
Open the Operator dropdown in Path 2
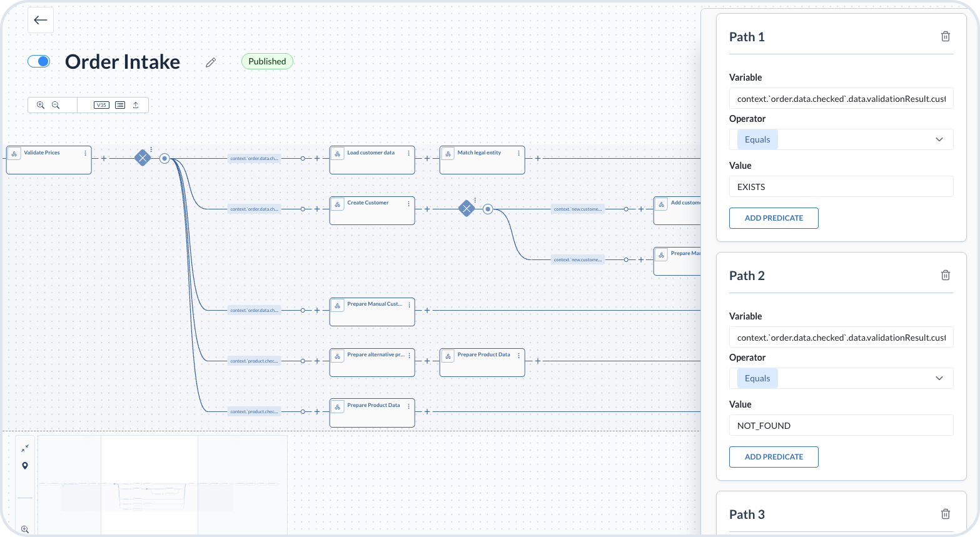(841, 378)
